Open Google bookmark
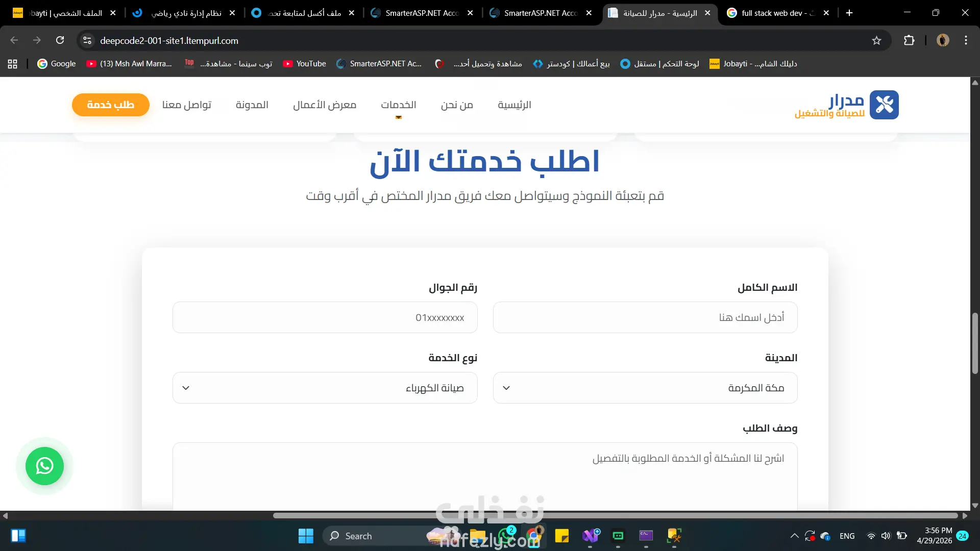 click(x=57, y=64)
